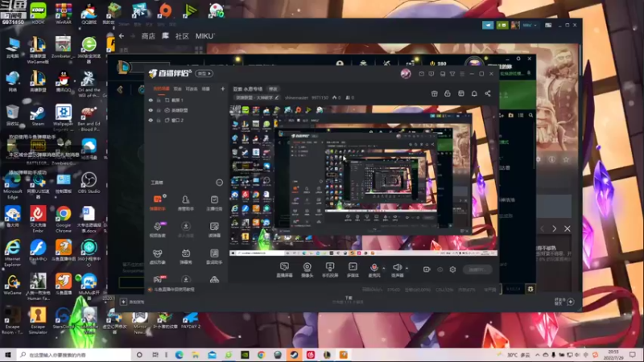Viewport: 644px width, 362px height.
Task: Add a camera source
Action: point(307,269)
